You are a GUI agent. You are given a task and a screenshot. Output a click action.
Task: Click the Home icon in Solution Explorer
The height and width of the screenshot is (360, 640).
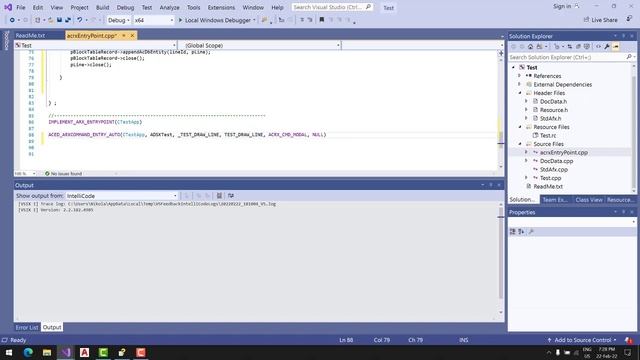(x=530, y=47)
